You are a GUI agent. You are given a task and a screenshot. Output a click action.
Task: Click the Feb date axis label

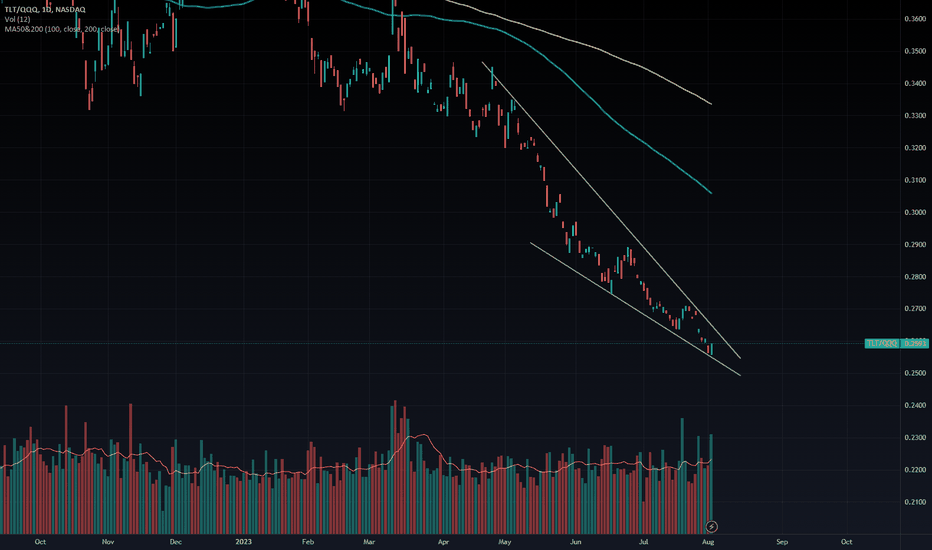(x=307, y=542)
